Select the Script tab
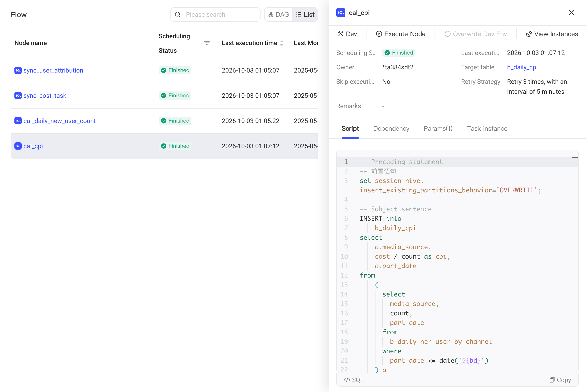The image size is (586, 392). pyautogui.click(x=350, y=128)
